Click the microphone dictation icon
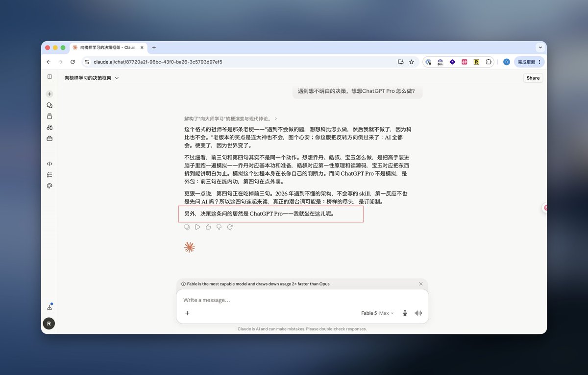Screen dimensions: 588x375 (405, 313)
